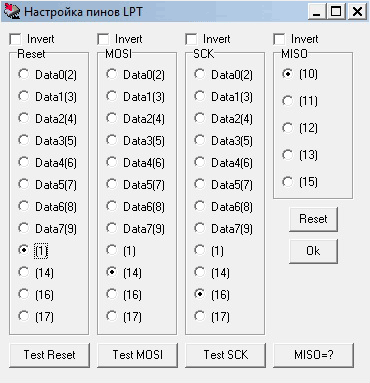Click the Test SCK button
This screenshot has width=370, height=383.
[x=225, y=355]
